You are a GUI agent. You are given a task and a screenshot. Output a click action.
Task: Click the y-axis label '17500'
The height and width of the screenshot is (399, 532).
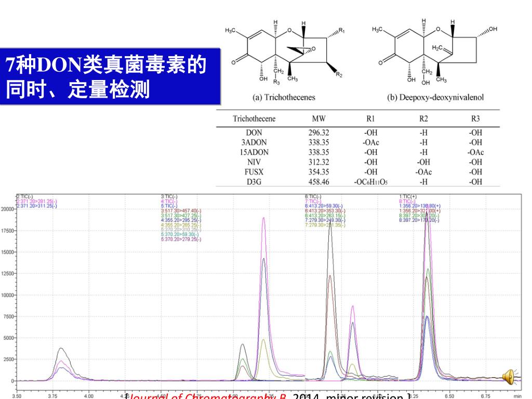click(x=7, y=231)
